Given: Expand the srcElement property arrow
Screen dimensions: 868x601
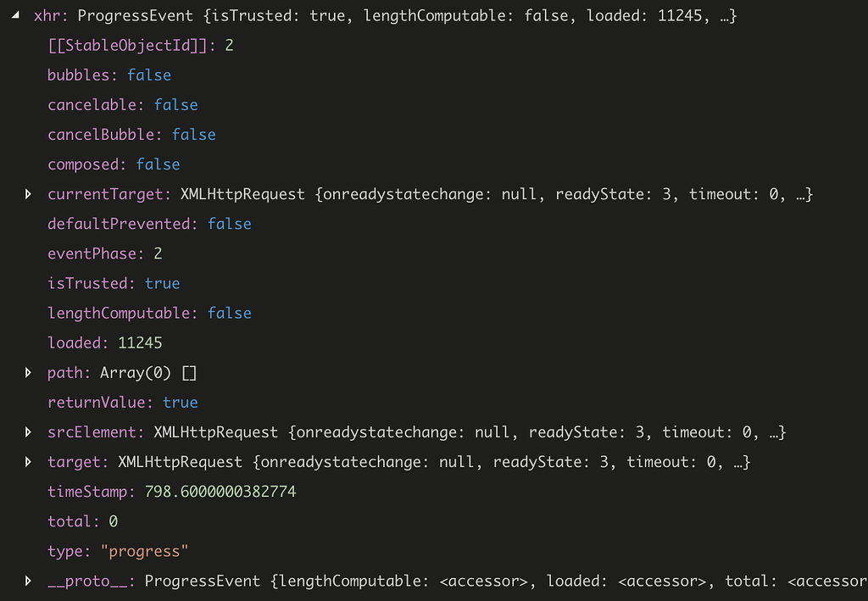Looking at the screenshot, I should (29, 432).
